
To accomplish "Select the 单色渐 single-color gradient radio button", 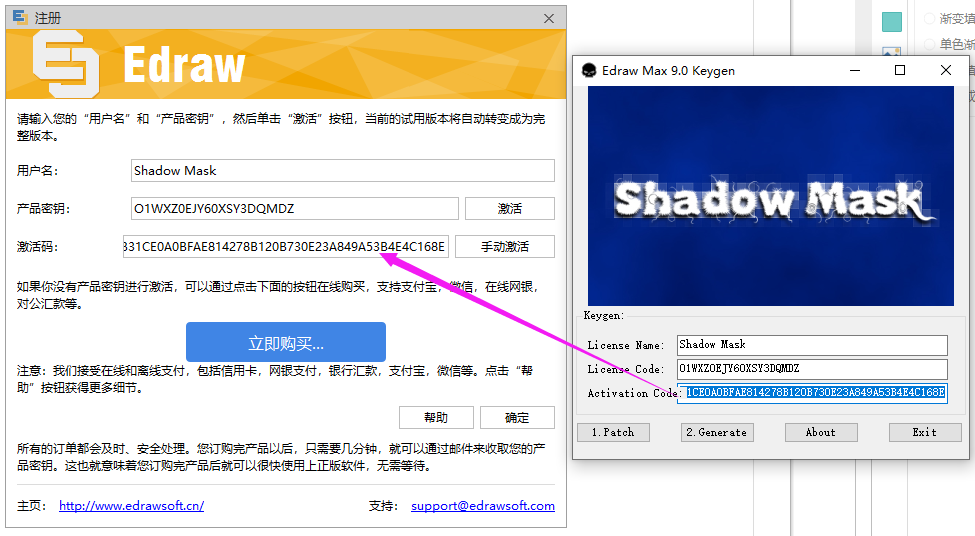I will (930, 44).
